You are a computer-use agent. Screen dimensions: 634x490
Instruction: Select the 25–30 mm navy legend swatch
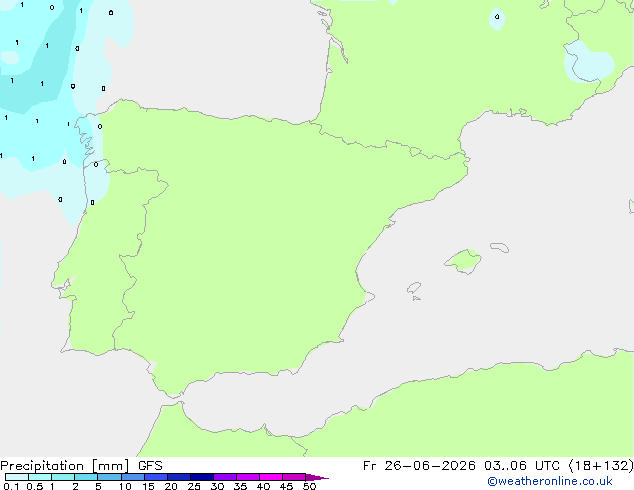[x=202, y=477]
